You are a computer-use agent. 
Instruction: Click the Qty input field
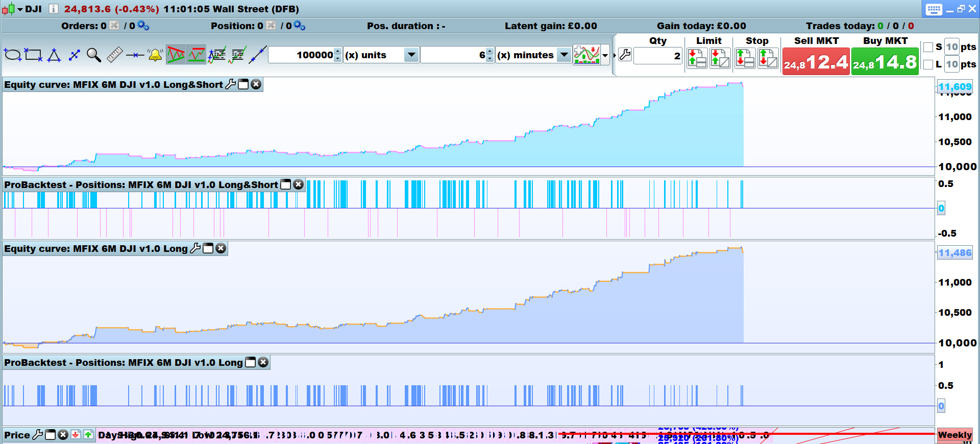click(658, 56)
